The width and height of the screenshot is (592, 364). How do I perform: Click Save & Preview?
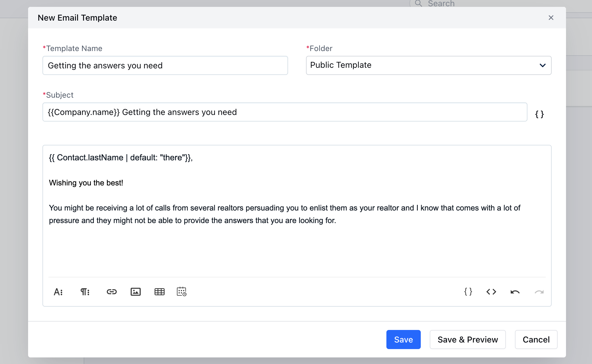point(467,340)
